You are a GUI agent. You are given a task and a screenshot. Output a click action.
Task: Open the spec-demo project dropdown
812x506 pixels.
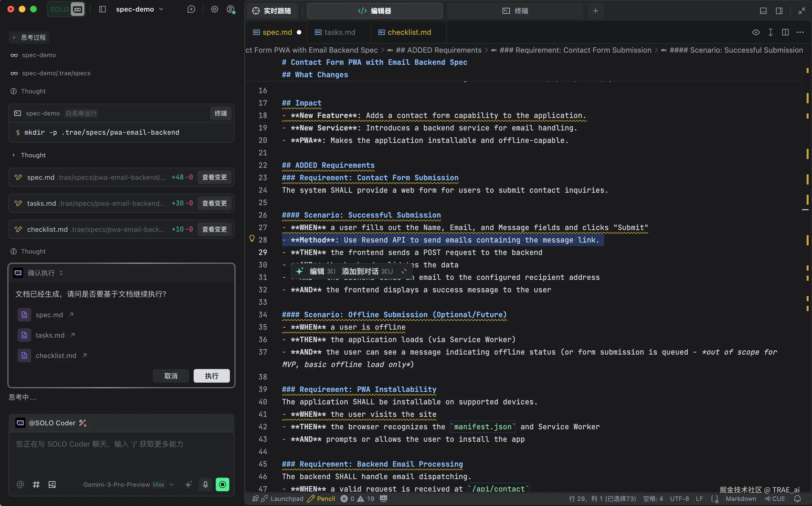click(140, 9)
